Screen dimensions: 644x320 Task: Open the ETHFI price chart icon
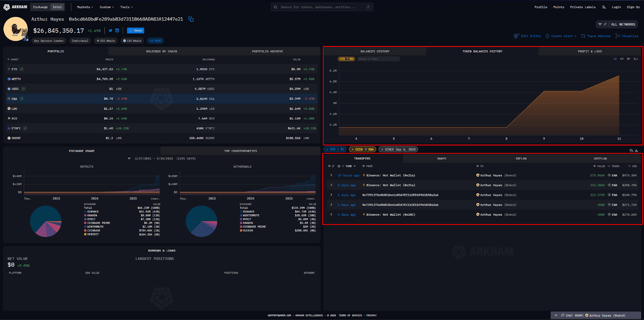(25, 128)
